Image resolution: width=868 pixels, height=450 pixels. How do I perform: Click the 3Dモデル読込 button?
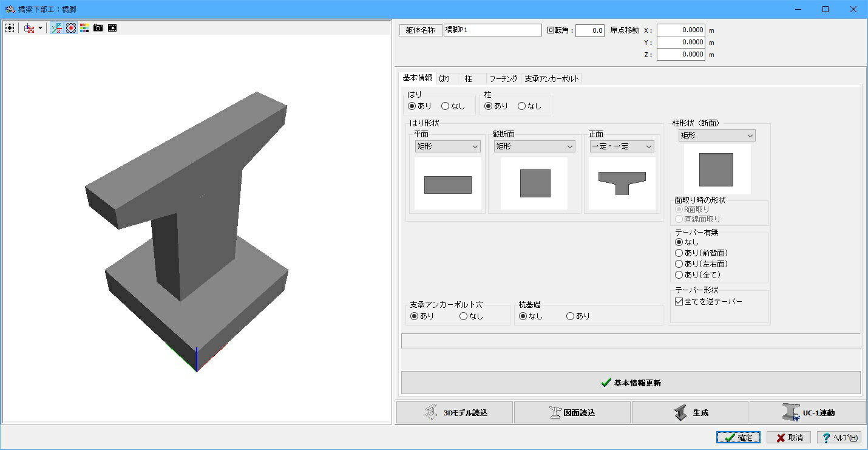click(455, 412)
